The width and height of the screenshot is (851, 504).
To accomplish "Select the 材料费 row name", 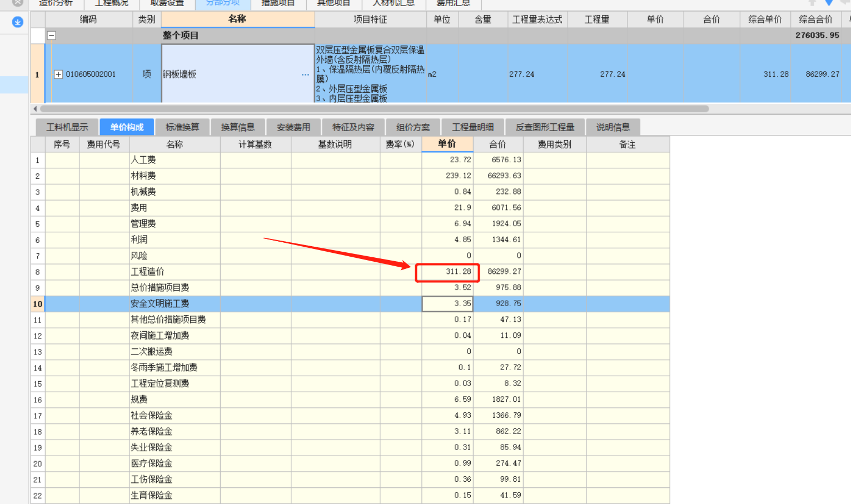I will (143, 176).
